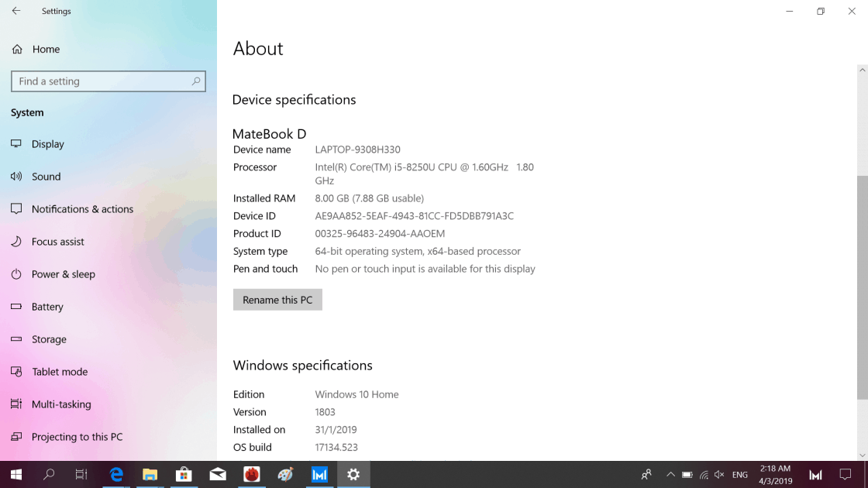Open the blue M app on taskbar
Image resolution: width=868 pixels, height=488 pixels.
[x=319, y=475]
